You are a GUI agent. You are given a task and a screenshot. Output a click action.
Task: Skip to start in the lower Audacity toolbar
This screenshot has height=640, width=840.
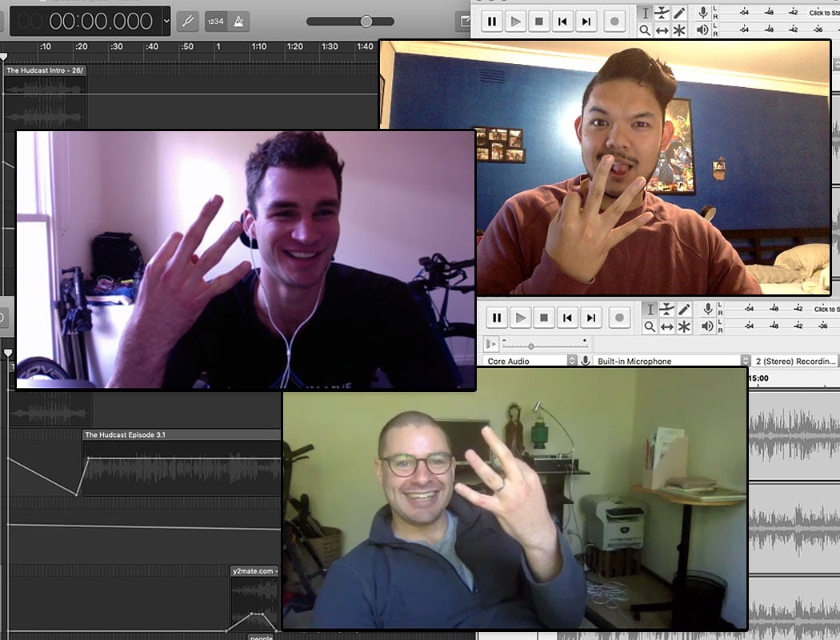pyautogui.click(x=567, y=318)
